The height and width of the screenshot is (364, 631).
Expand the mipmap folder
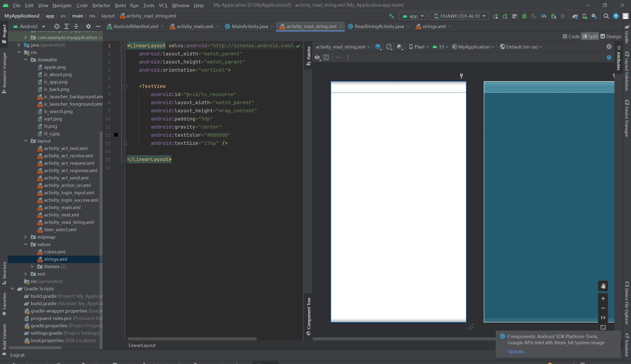(26, 237)
